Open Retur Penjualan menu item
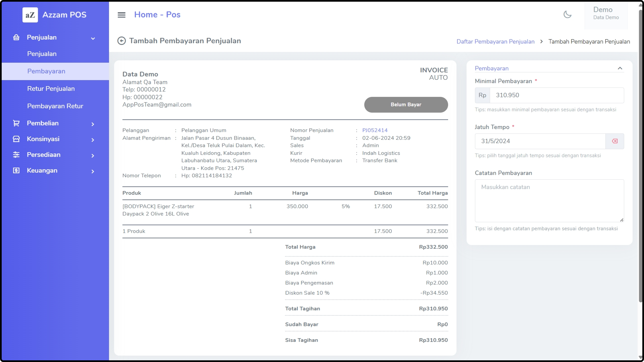 coord(51,88)
